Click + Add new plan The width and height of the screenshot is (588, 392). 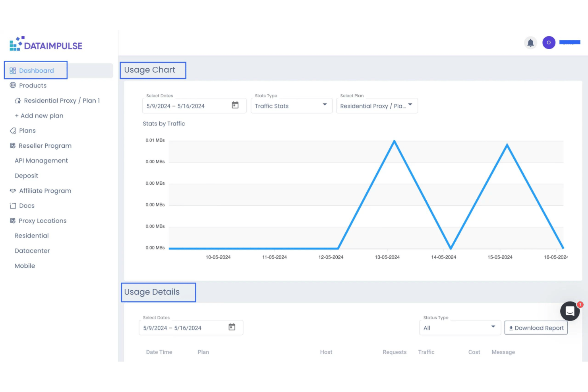(39, 116)
